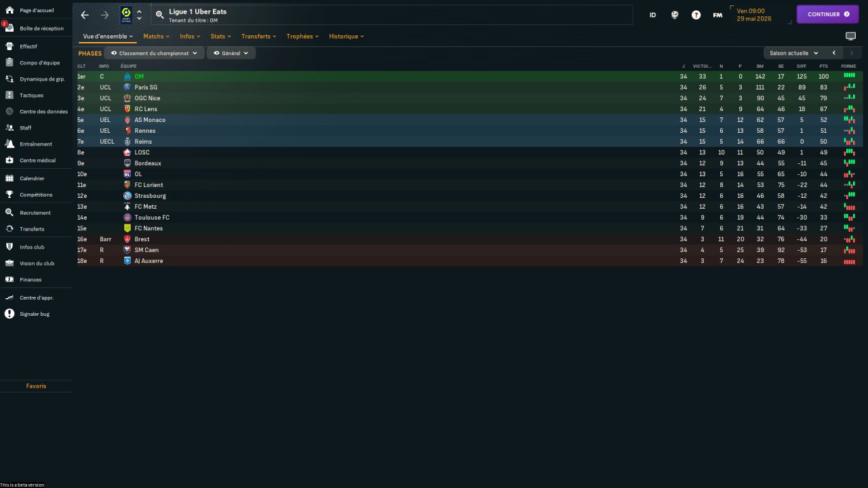Image resolution: width=868 pixels, height=488 pixels.
Task: Click the competition up/down chevron selector
Action: click(x=139, y=15)
